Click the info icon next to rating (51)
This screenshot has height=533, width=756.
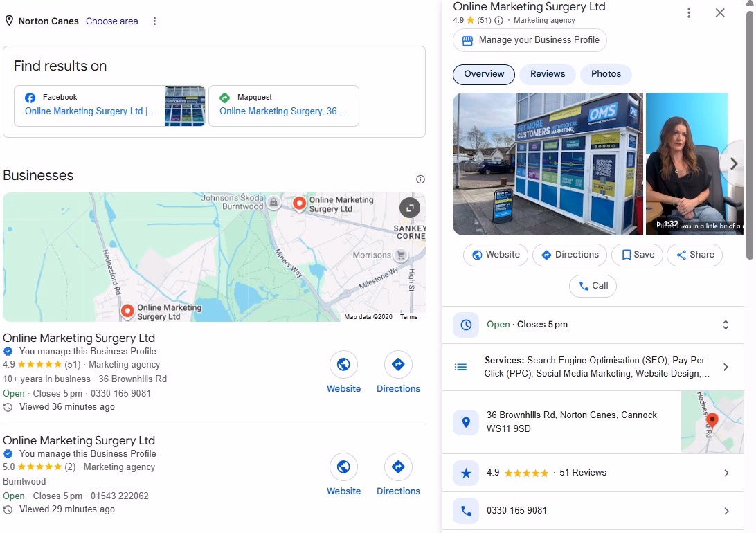(x=499, y=20)
